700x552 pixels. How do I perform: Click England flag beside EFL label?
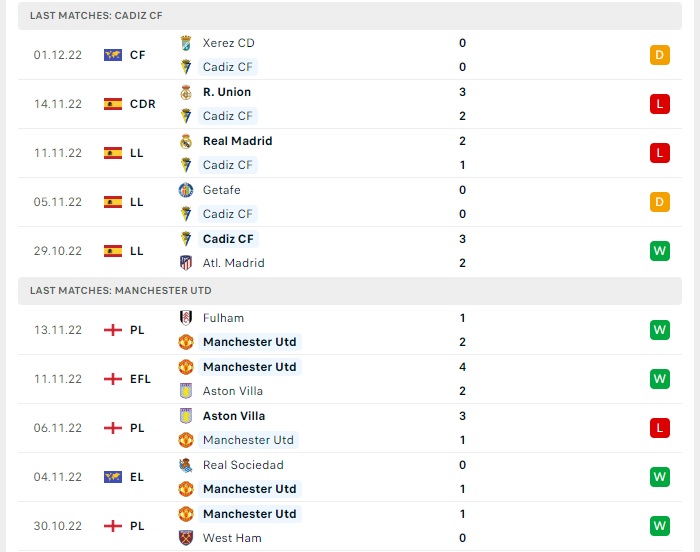113,379
